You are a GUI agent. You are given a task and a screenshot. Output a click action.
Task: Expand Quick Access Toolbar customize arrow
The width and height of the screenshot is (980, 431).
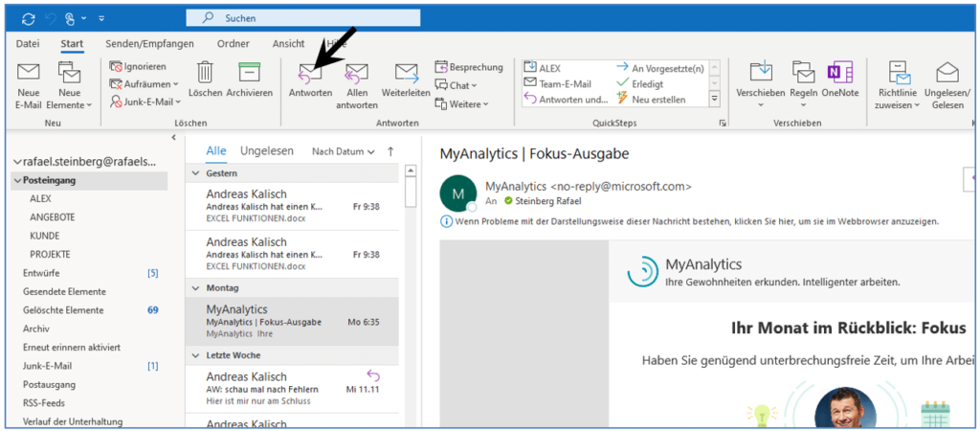101,19
